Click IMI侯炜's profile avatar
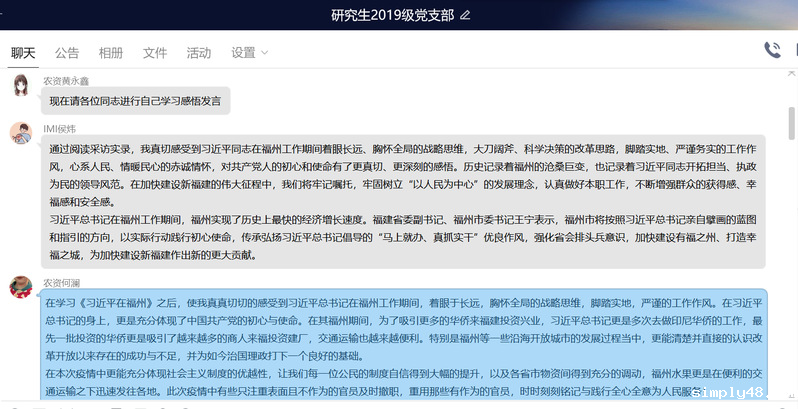 click(21, 134)
